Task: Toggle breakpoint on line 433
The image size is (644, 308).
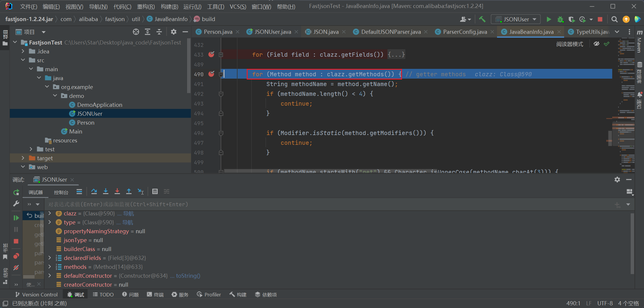Action: [x=211, y=54]
